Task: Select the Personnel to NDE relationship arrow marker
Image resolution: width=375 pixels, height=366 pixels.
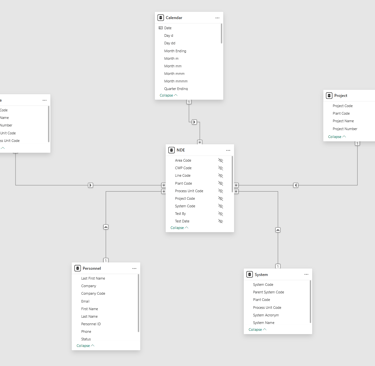Action: [x=106, y=227]
